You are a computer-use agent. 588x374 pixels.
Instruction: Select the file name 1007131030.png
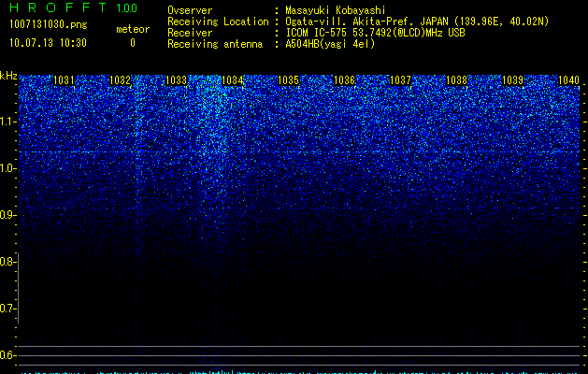[48, 25]
